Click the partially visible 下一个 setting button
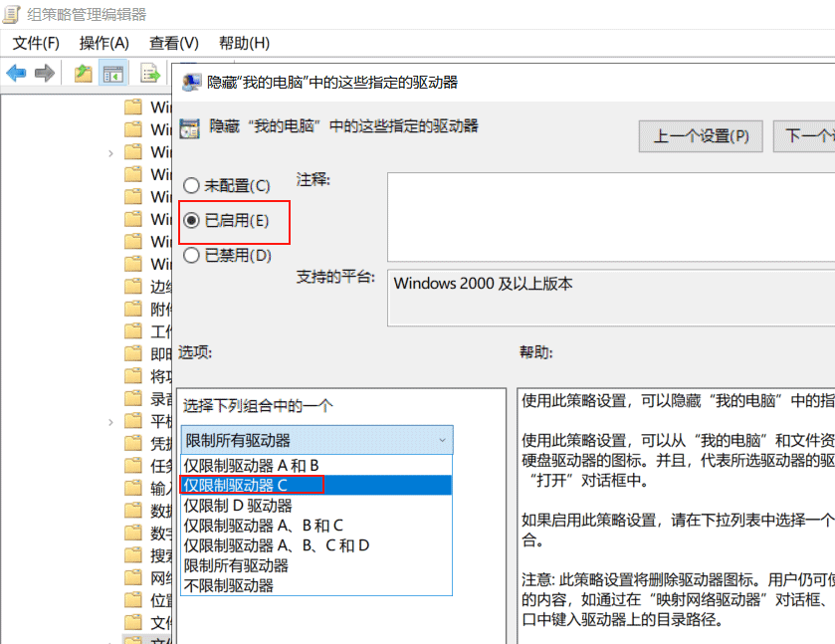Screen dimensions: 835x644 (804, 136)
